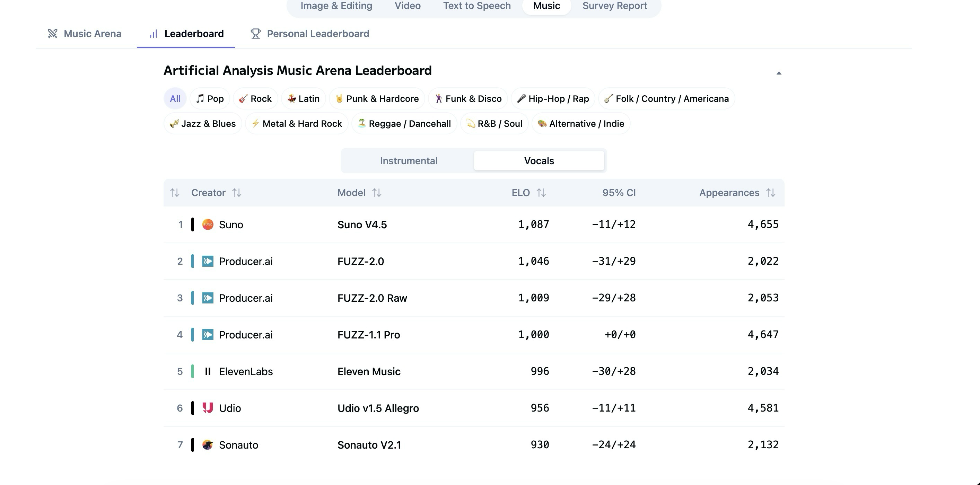Screen dimensions: 980x485
Task: Sort by Appearances column arrows
Action: pos(770,193)
